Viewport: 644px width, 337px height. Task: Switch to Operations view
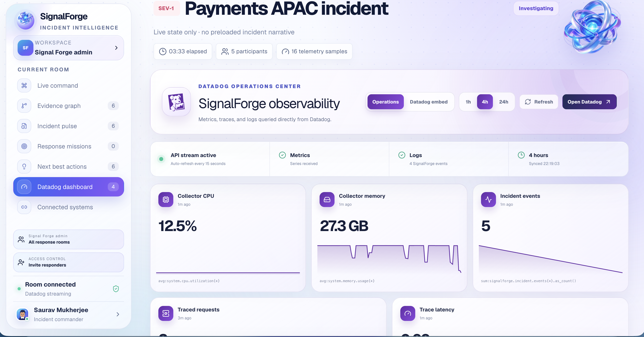[385, 102]
